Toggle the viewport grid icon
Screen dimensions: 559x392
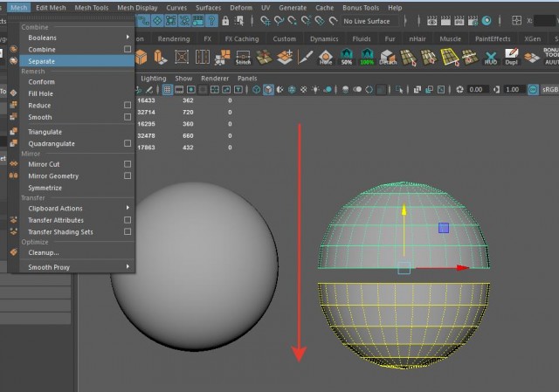(167, 89)
